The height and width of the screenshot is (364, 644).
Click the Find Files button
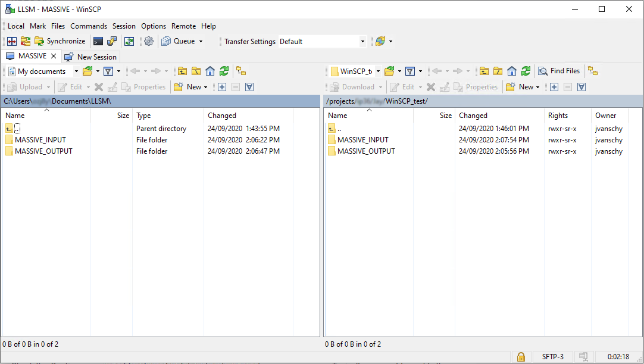tap(559, 71)
